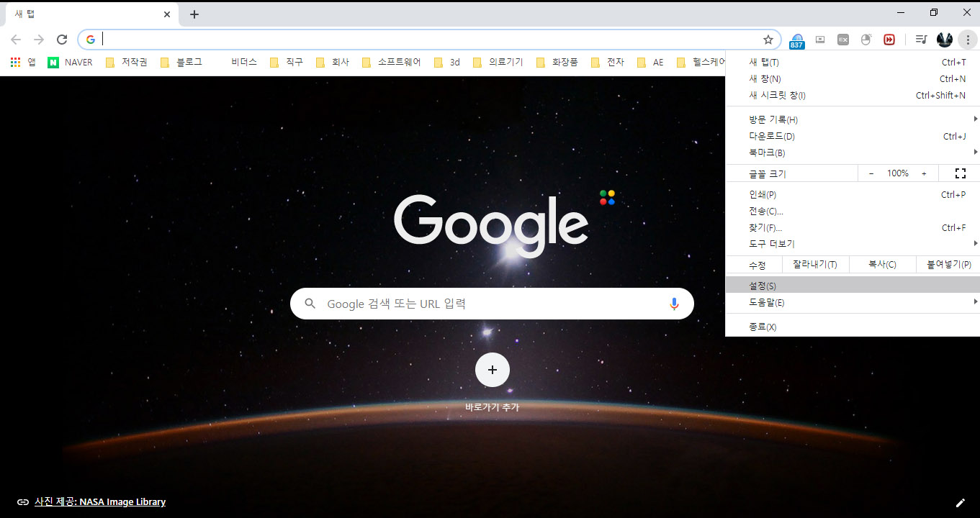980x518 pixels.
Task: Bookmark this page with the star icon
Action: click(768, 40)
